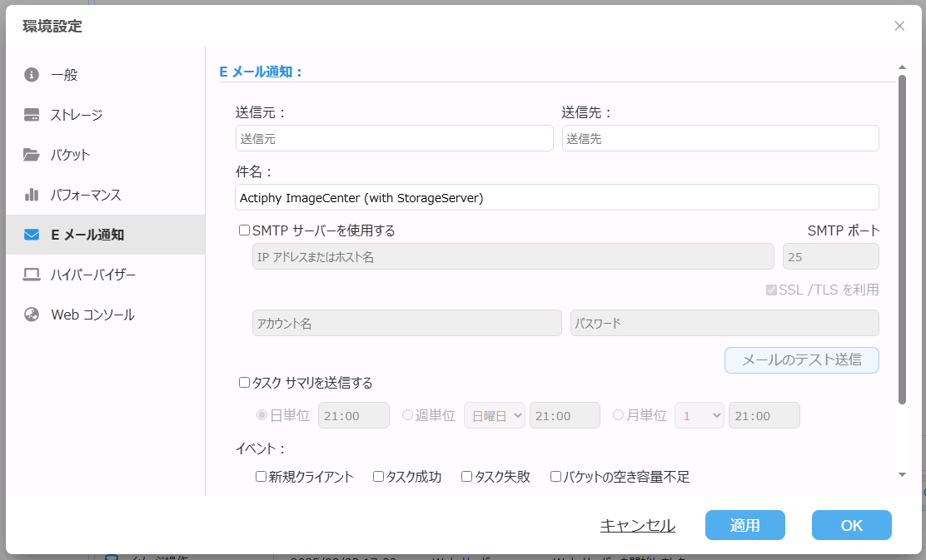926x560 pixels.
Task: Open the パフォーマンス settings section
Action: [x=86, y=195]
